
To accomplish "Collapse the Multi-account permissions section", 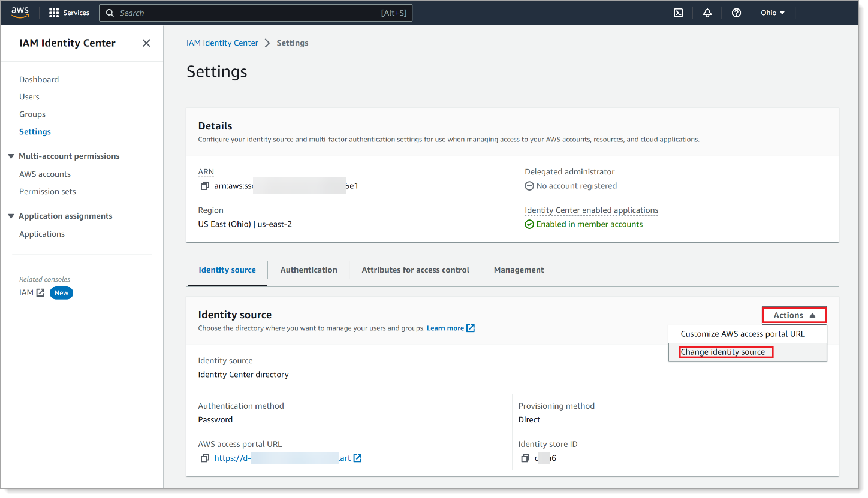I will click(11, 156).
